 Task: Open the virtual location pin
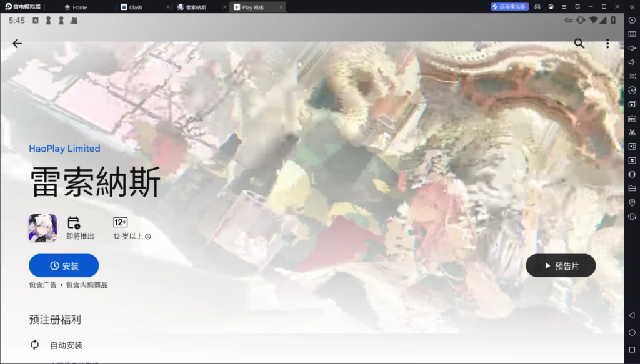coord(632,202)
